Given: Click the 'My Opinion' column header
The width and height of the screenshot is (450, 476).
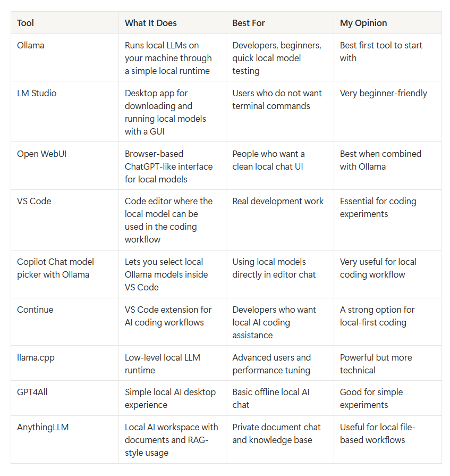Looking at the screenshot, I should click(363, 23).
